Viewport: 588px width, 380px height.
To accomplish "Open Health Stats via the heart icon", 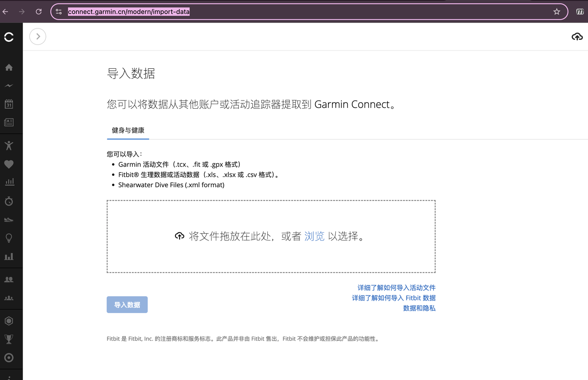I will tap(9, 164).
